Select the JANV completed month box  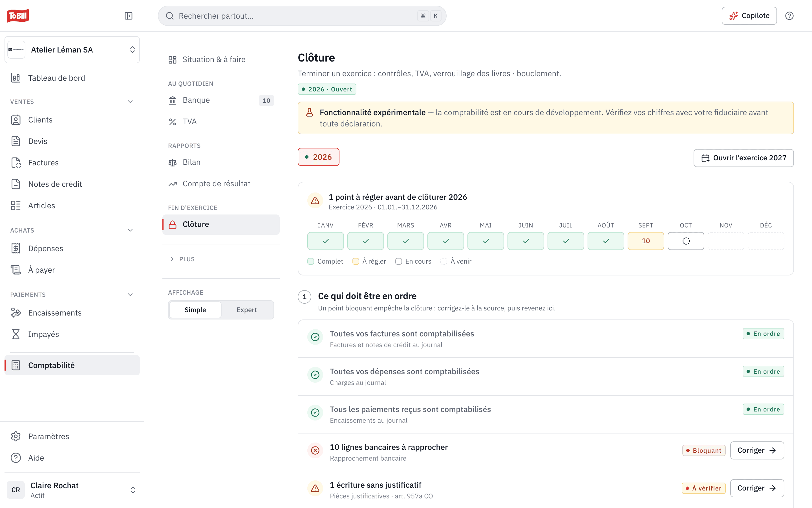point(325,241)
